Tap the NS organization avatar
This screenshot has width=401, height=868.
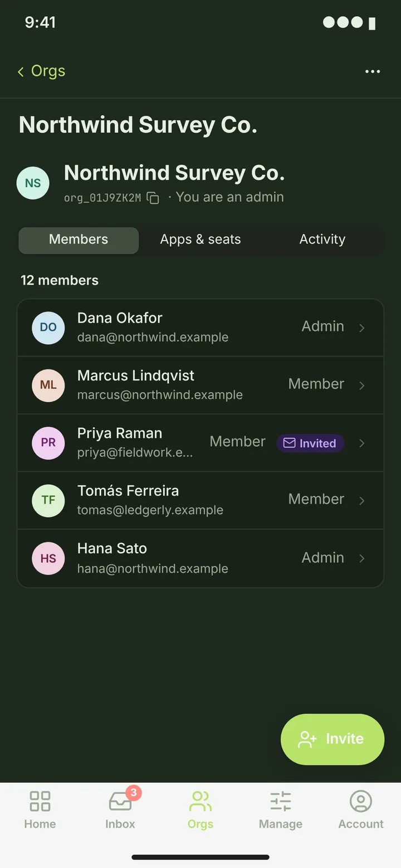point(33,183)
